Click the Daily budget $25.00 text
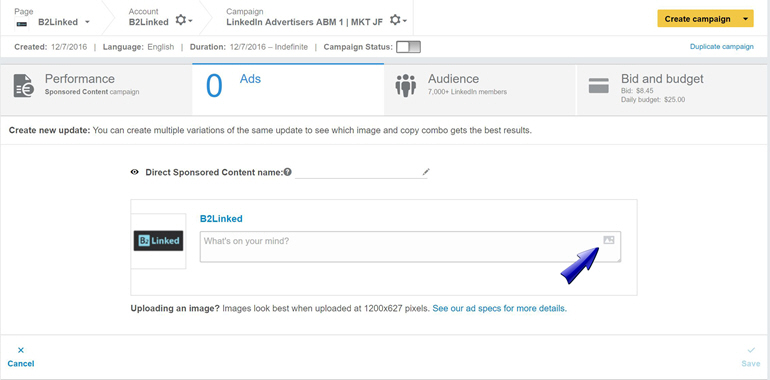Image resolution: width=770 pixels, height=380 pixels. tap(653, 100)
